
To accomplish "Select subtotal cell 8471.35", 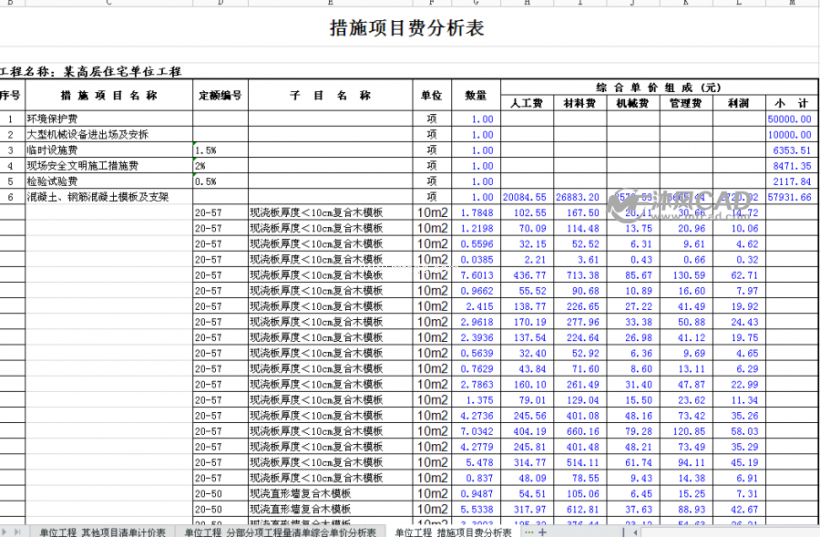I will pyautogui.click(x=792, y=166).
